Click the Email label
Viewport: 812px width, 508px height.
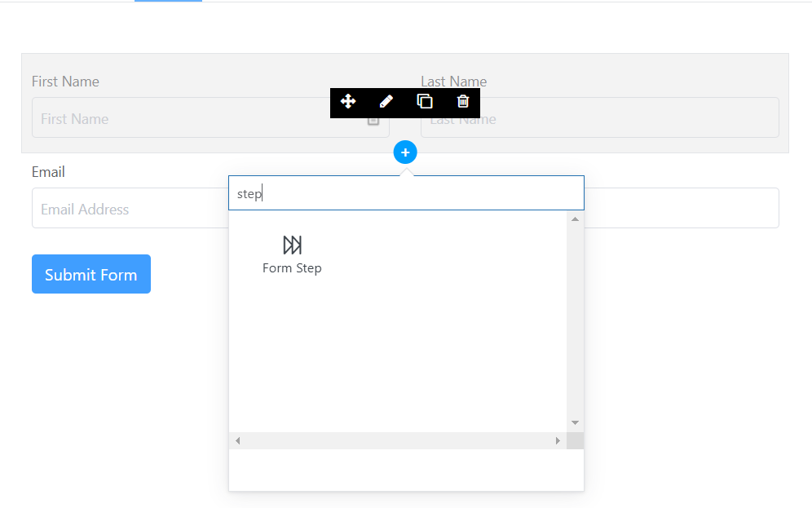pyautogui.click(x=48, y=172)
